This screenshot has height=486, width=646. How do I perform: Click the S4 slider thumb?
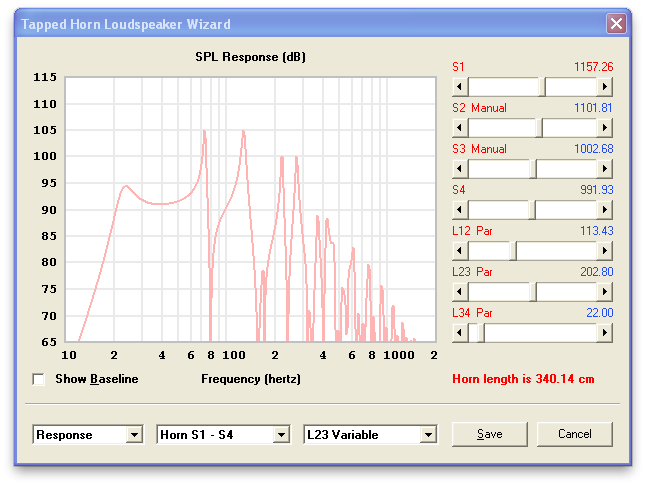pos(532,210)
